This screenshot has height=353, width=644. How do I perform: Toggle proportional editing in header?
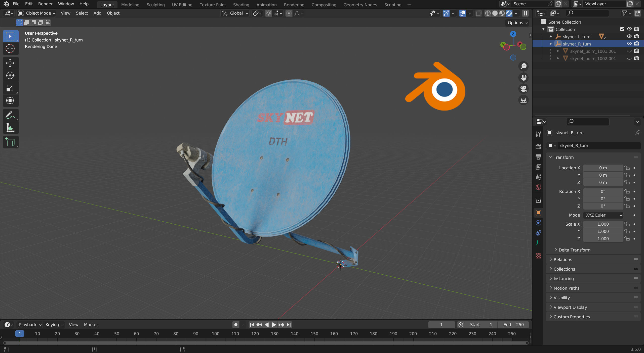289,13
